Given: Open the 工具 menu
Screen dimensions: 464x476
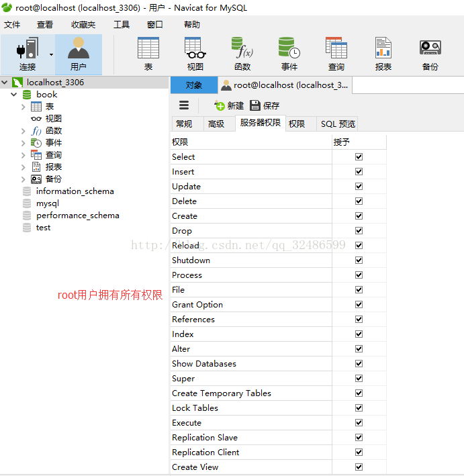Looking at the screenshot, I should pyautogui.click(x=122, y=25).
